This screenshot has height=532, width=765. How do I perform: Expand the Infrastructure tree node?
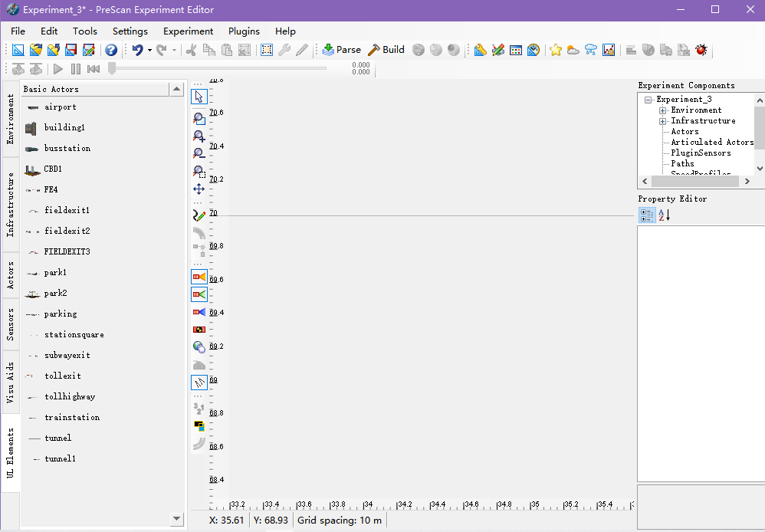[662, 121]
